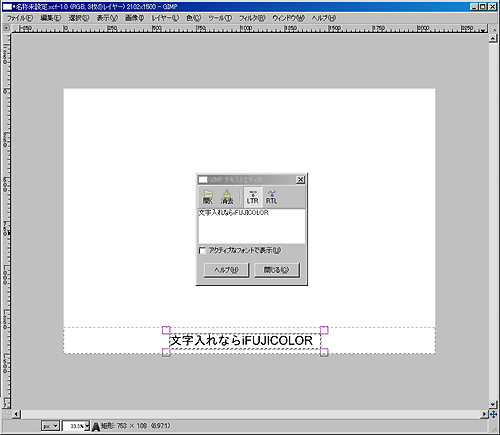
Task: Open a text file in the text editor
Action: (x=208, y=197)
